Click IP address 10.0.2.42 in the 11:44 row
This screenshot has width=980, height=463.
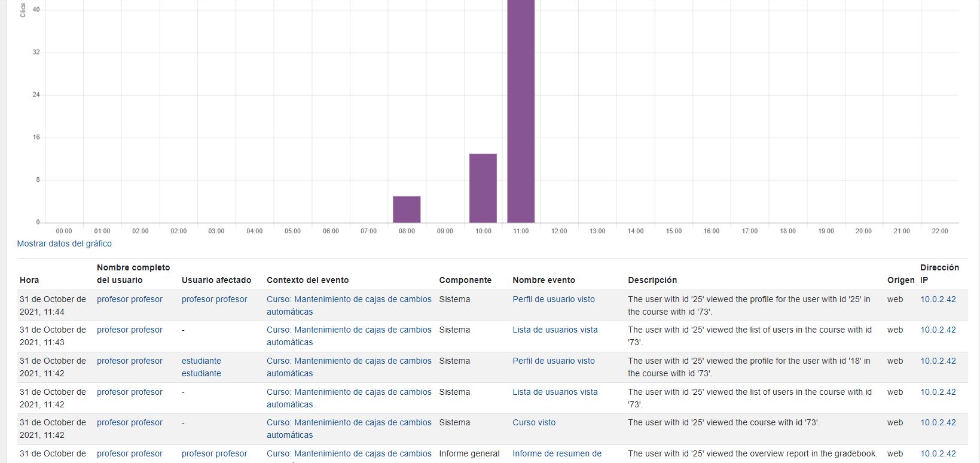coord(938,299)
